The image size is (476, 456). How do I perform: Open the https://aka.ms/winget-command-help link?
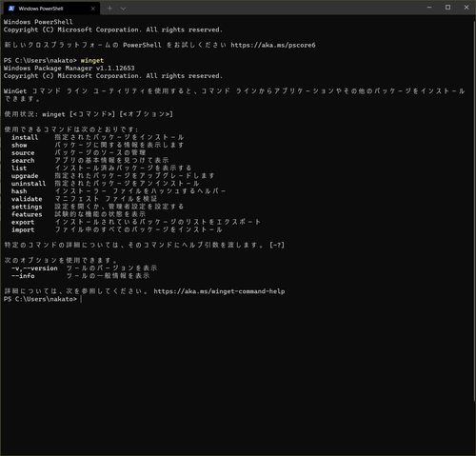219,291
